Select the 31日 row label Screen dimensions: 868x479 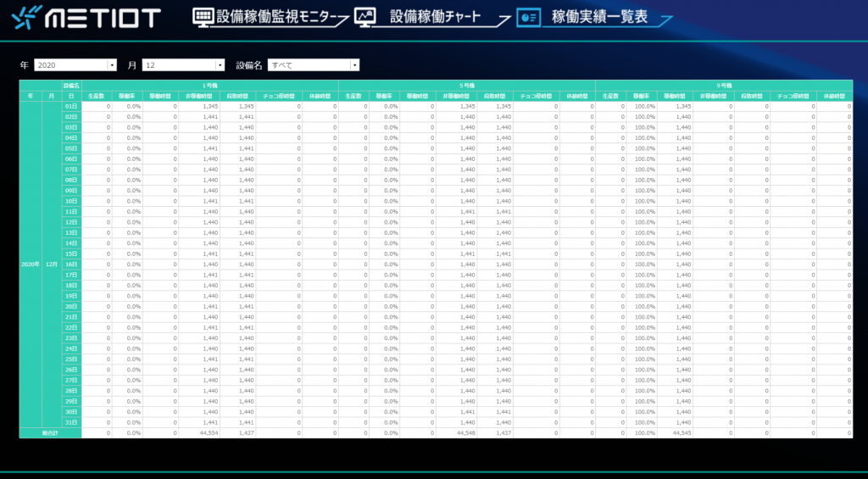pyautogui.click(x=71, y=422)
